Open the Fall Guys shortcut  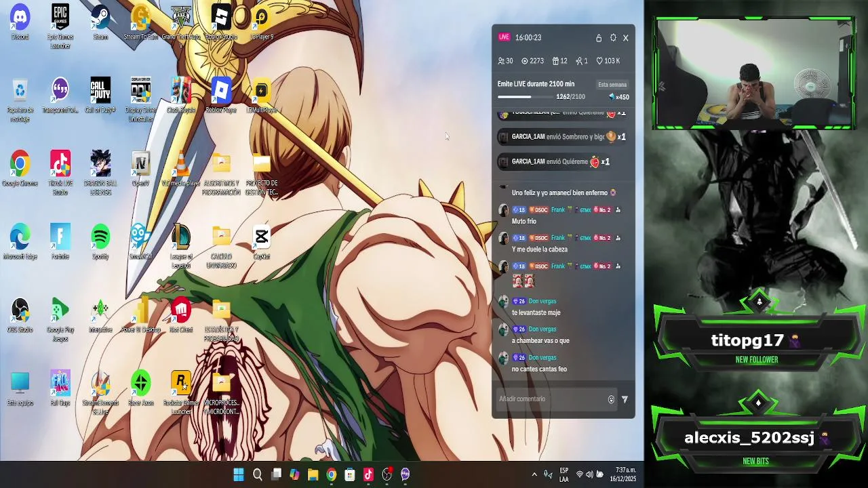60,388
